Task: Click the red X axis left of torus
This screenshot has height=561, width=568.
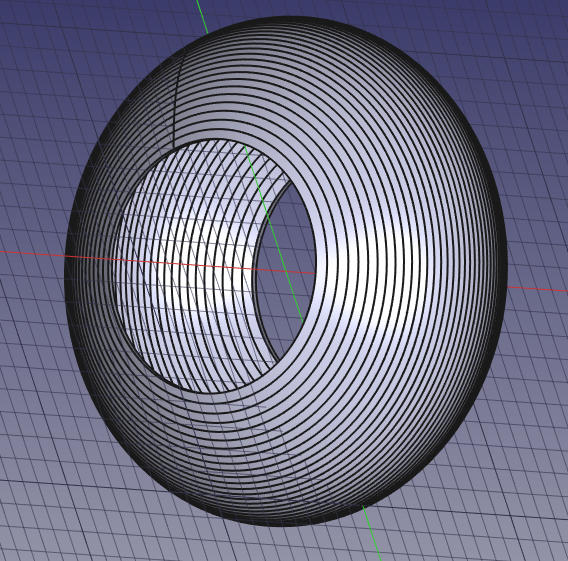Action: point(33,254)
